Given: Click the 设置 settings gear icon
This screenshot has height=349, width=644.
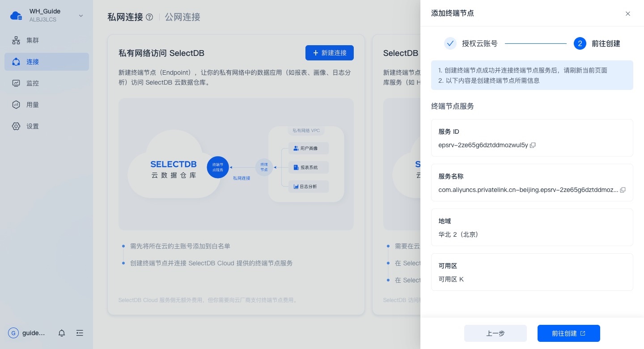Looking at the screenshot, I should 16,126.
